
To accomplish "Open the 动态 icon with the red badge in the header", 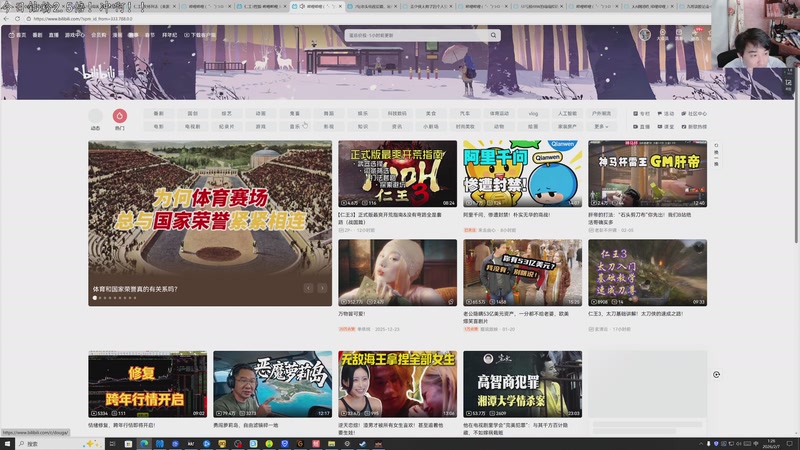I will (x=695, y=35).
